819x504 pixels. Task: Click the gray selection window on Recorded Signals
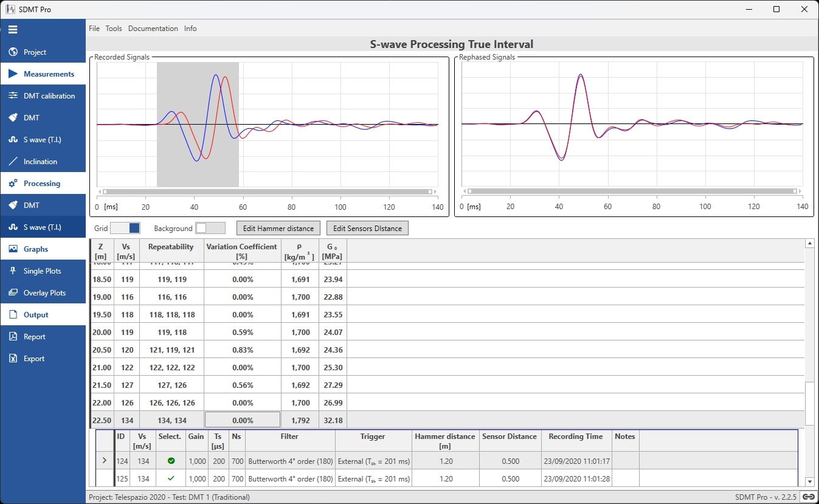tap(198, 125)
